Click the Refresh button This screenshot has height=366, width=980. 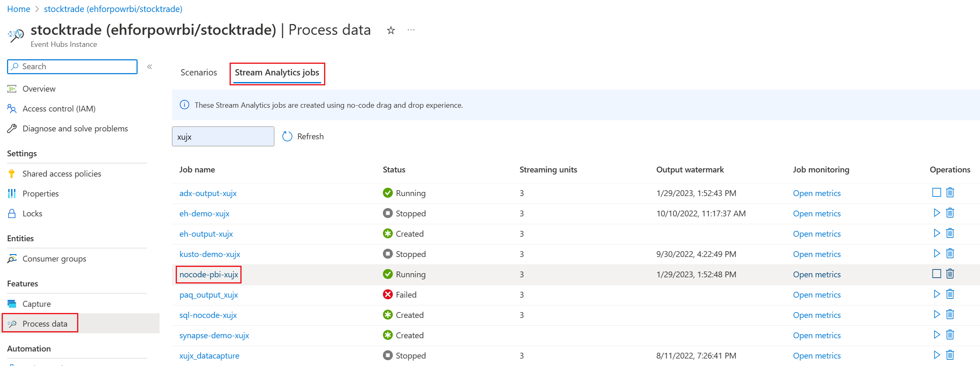[x=303, y=136]
